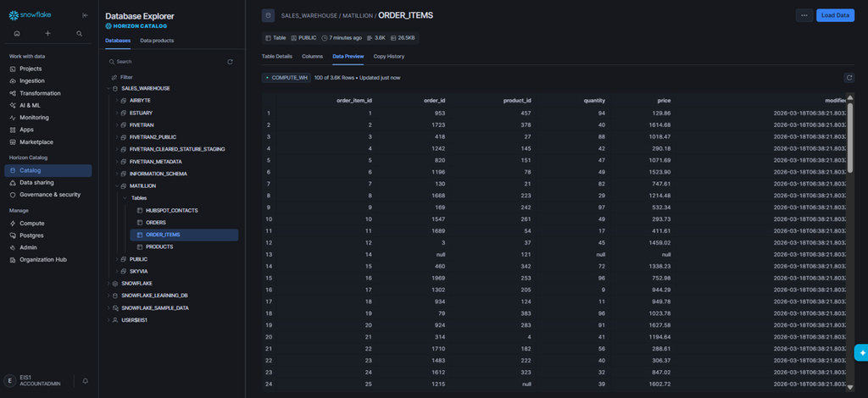Viewport: 868px width, 398px height.
Task: Open AI & ML section
Action: click(x=48, y=105)
